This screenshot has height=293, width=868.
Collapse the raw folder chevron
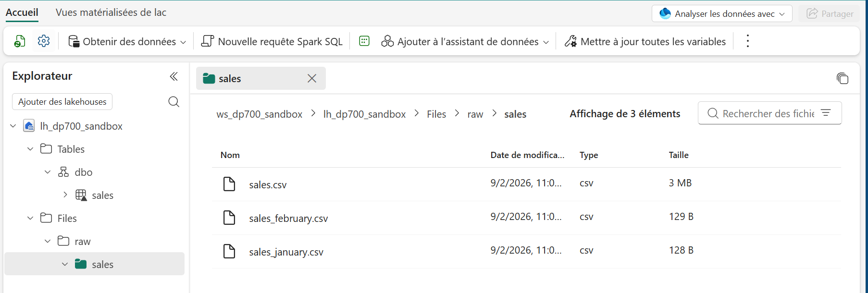[x=48, y=241]
